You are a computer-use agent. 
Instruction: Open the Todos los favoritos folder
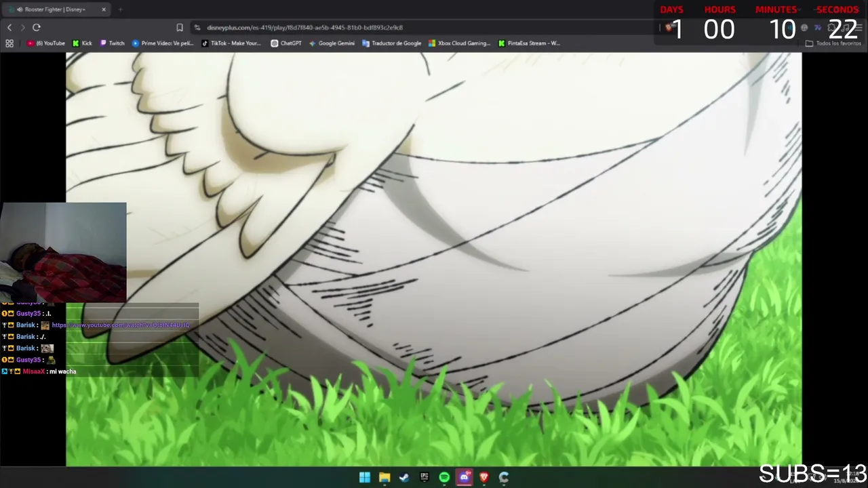[x=833, y=43]
